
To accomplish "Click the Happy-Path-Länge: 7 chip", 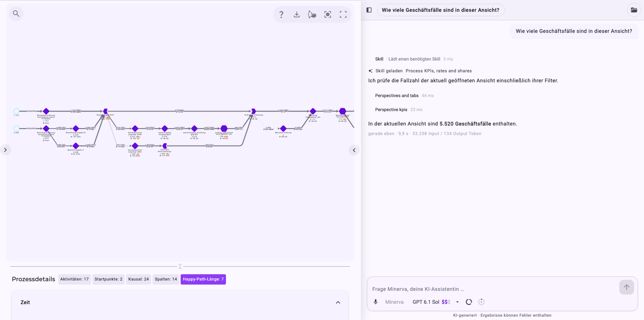I will (x=203, y=279).
